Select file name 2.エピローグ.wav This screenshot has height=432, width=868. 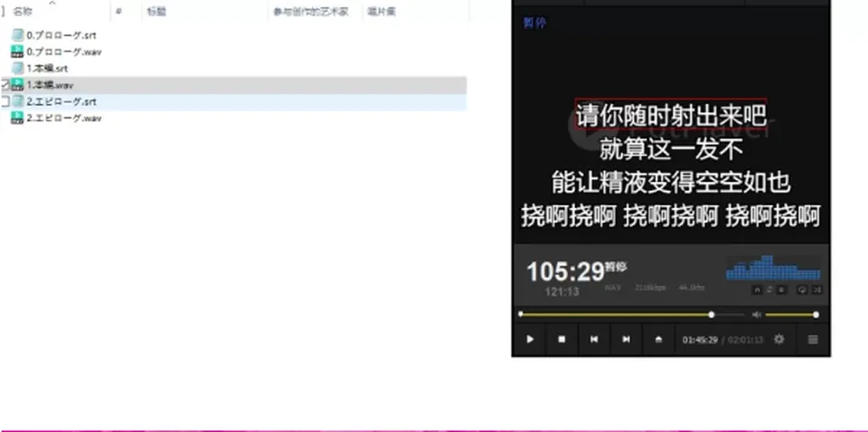[x=63, y=117]
